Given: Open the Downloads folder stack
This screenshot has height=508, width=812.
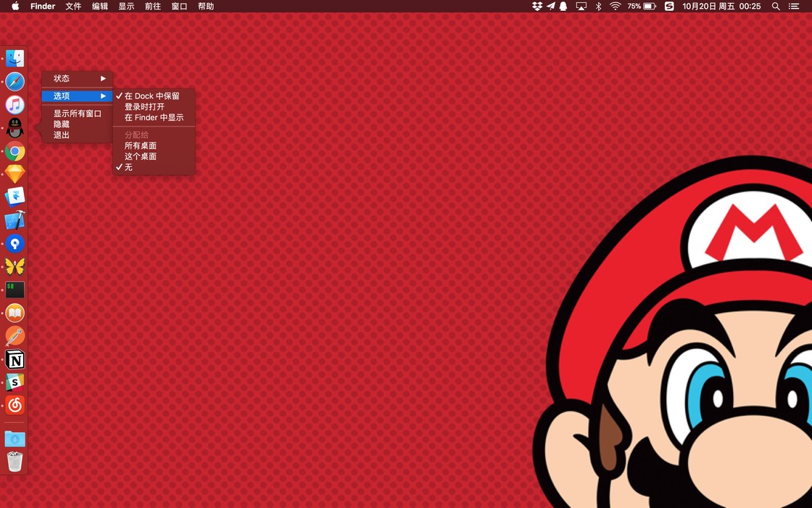Looking at the screenshot, I should click(x=14, y=438).
